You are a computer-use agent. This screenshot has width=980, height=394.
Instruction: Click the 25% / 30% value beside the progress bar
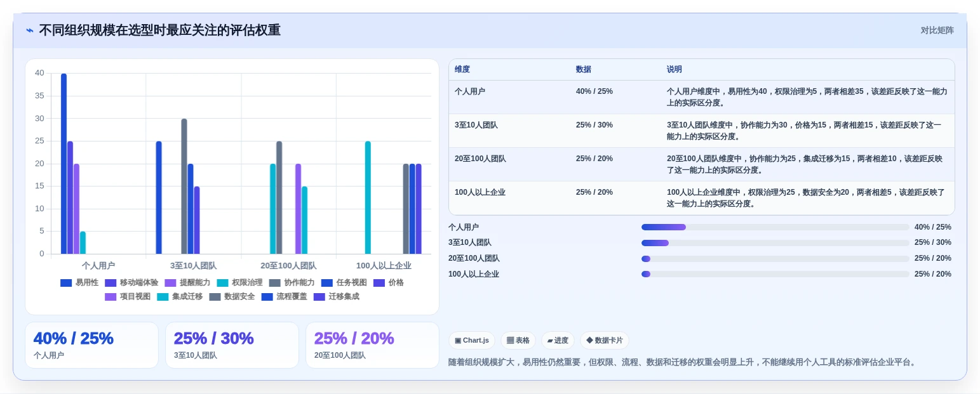933,243
